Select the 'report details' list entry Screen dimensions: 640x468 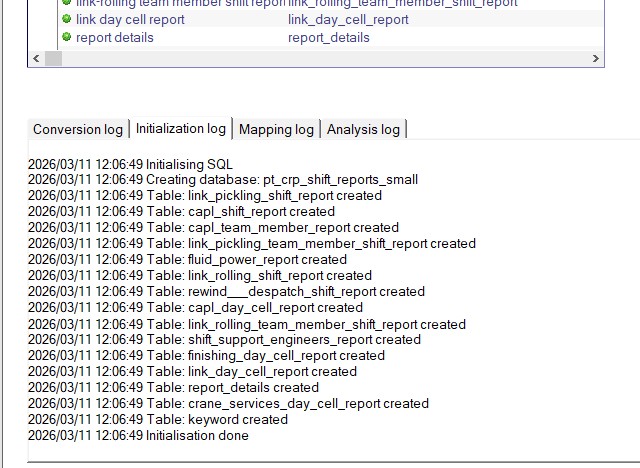pos(115,37)
